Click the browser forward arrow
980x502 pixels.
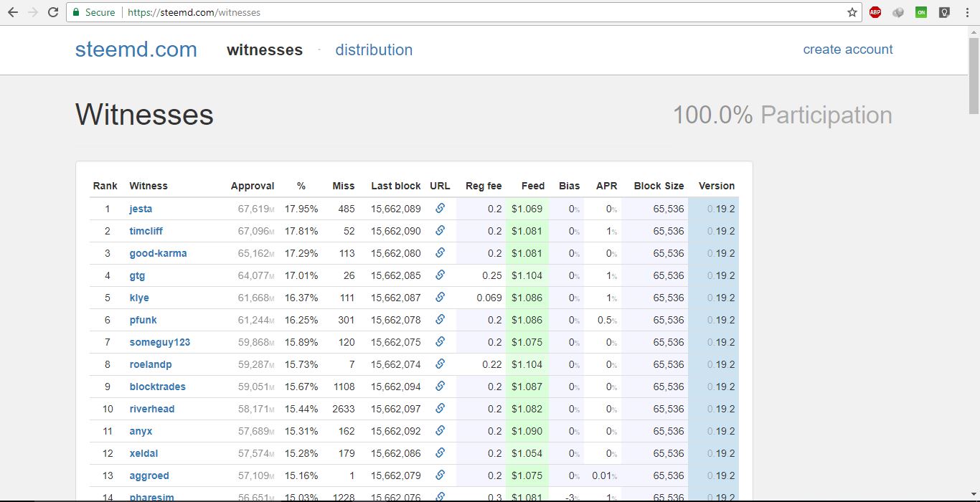(x=33, y=12)
